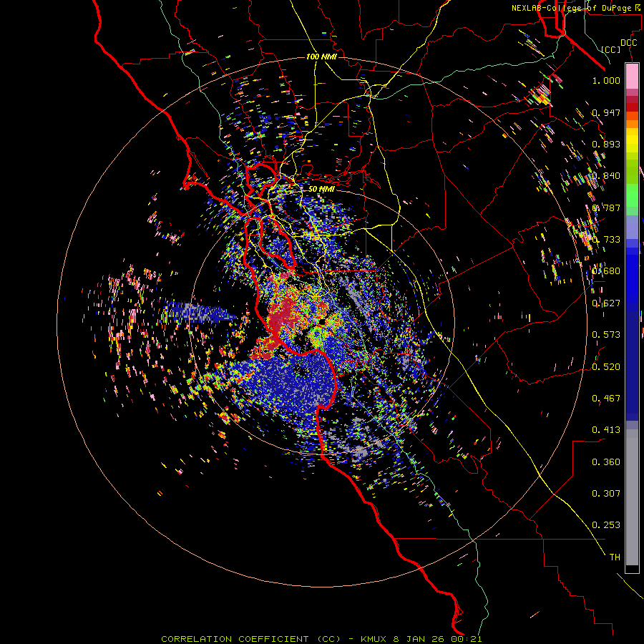Image resolution: width=644 pixels, height=644 pixels.
Task: Click the 0.787 legend value
Action: 606,208
